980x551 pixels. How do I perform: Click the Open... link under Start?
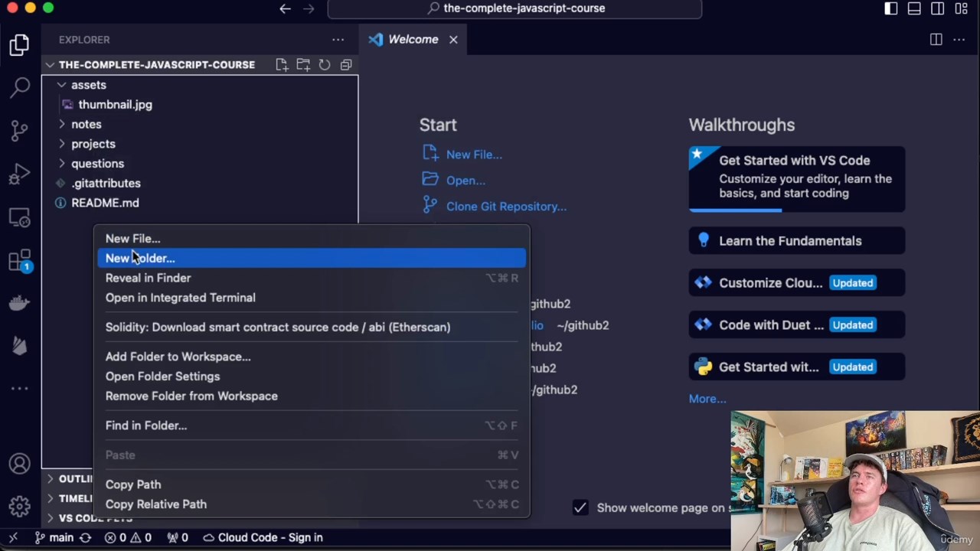[x=465, y=181]
